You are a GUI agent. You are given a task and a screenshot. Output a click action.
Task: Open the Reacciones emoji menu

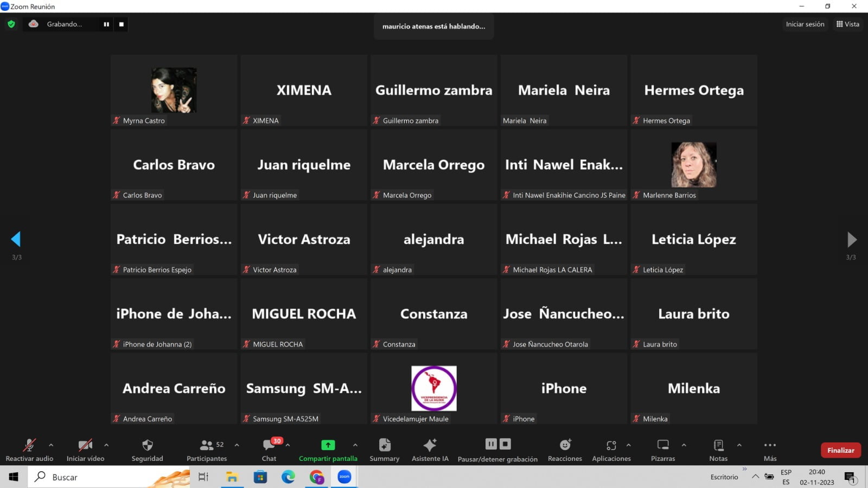click(565, 445)
